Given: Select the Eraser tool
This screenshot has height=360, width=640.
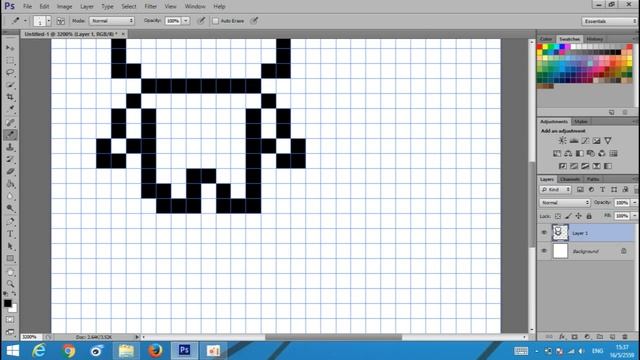Looking at the screenshot, I should click(10, 171).
